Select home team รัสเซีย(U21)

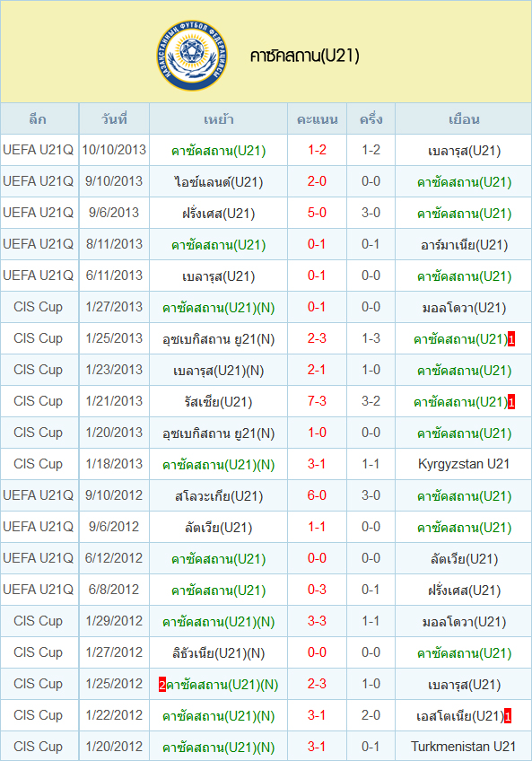218,401
